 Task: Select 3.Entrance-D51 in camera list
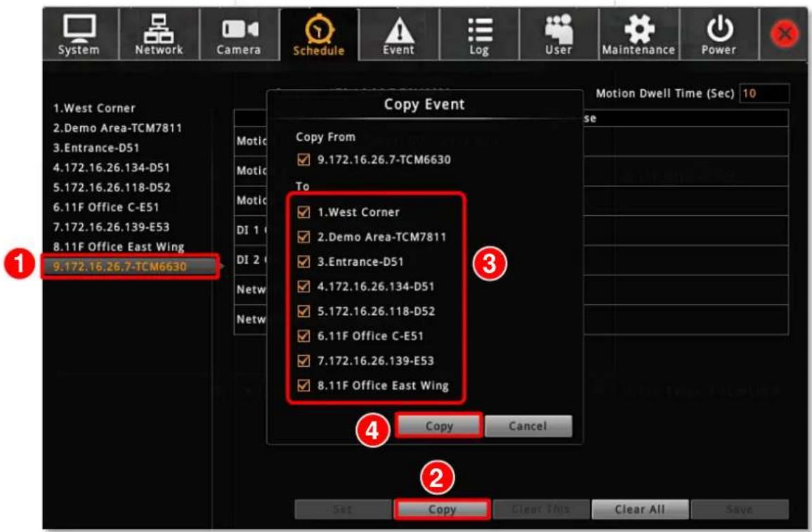pyautogui.click(x=96, y=148)
